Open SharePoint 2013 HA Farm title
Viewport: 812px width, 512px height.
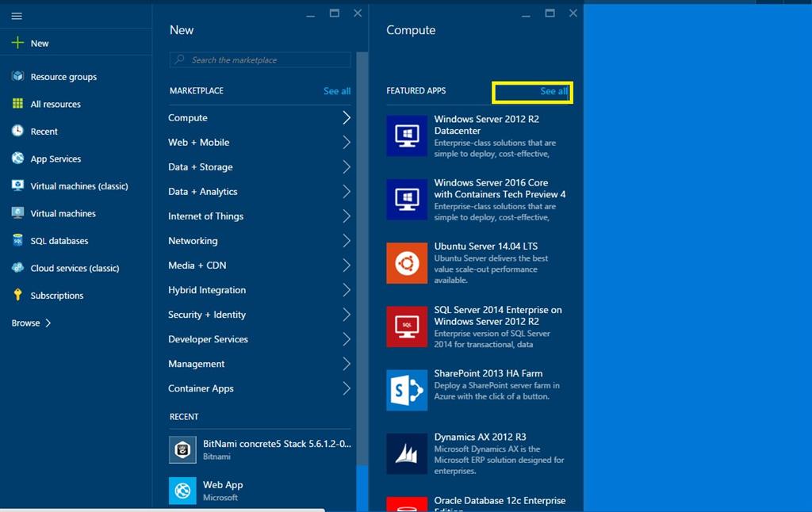point(488,373)
